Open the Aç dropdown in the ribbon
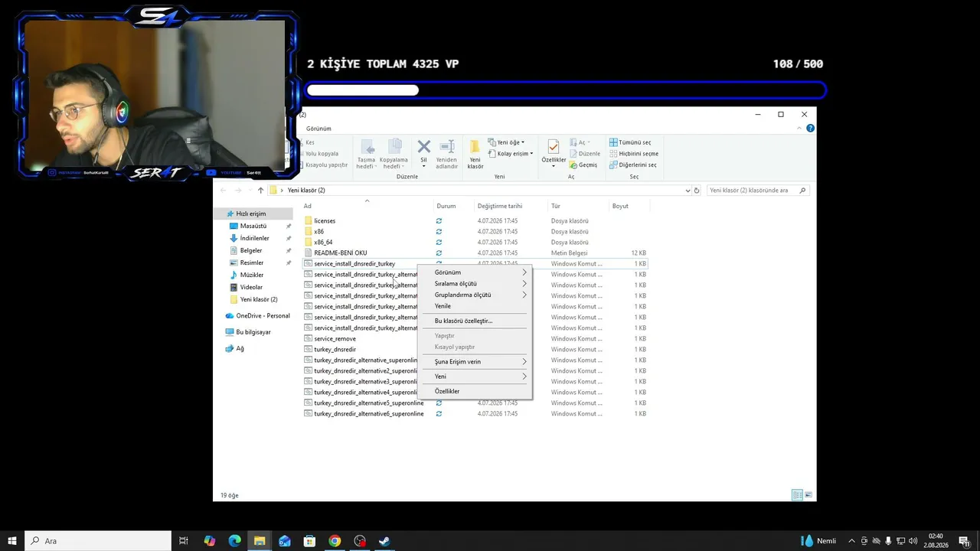The width and height of the screenshot is (980, 551). 579,142
